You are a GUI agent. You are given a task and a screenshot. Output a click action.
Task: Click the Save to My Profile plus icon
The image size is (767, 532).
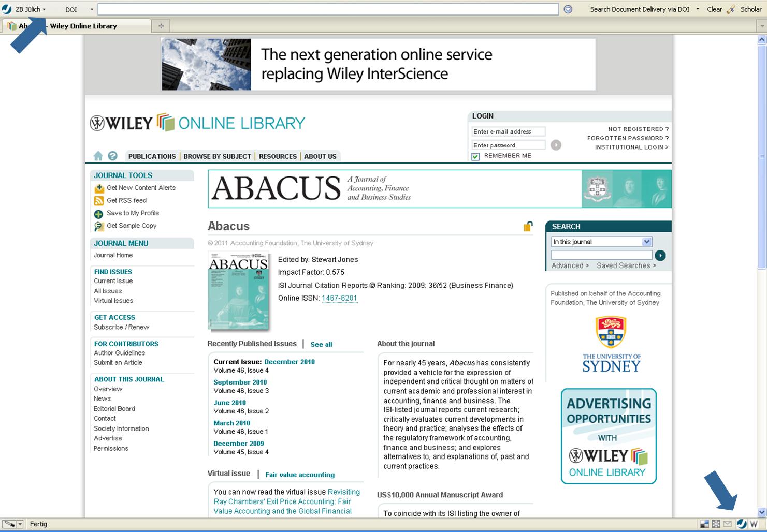coord(99,213)
